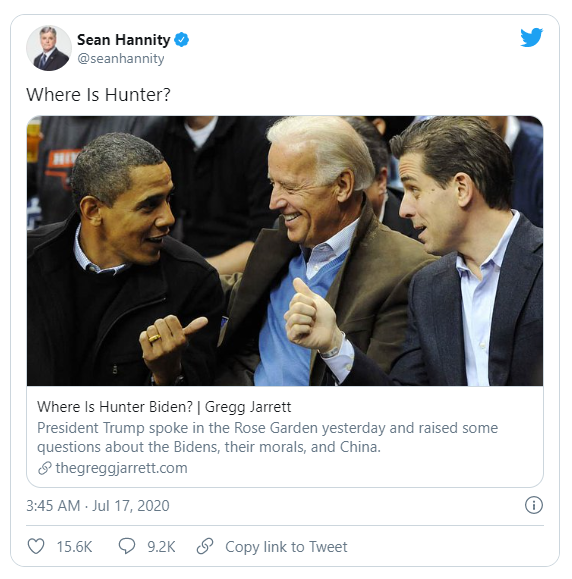This screenshot has width=572, height=579.
Task: Click the 15.6K likes count
Action: point(74,547)
